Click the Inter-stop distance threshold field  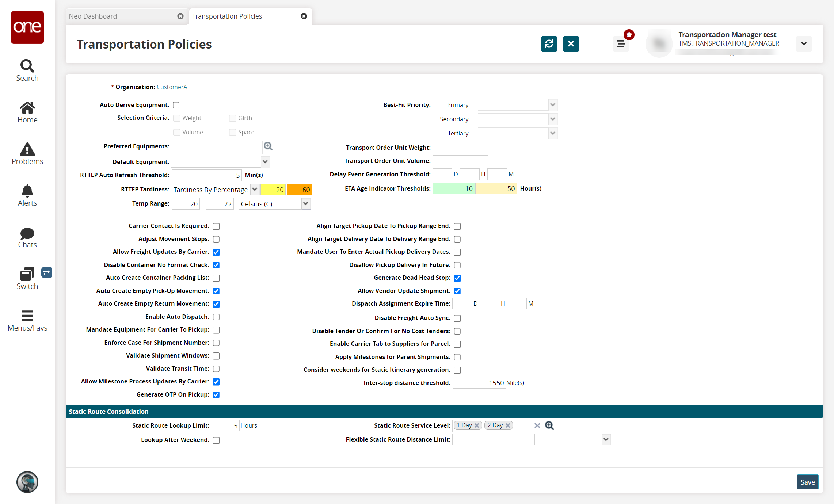[479, 383]
